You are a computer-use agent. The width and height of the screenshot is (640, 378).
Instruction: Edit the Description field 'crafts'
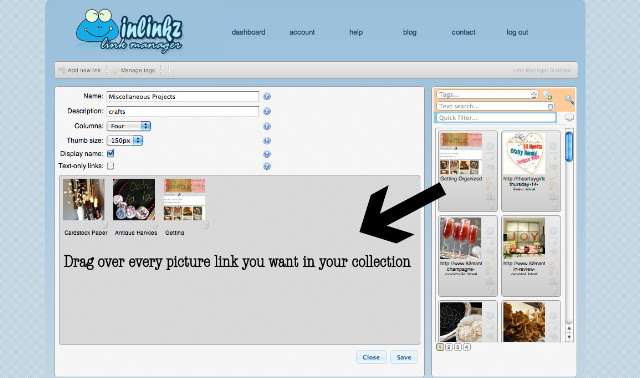[x=182, y=111]
